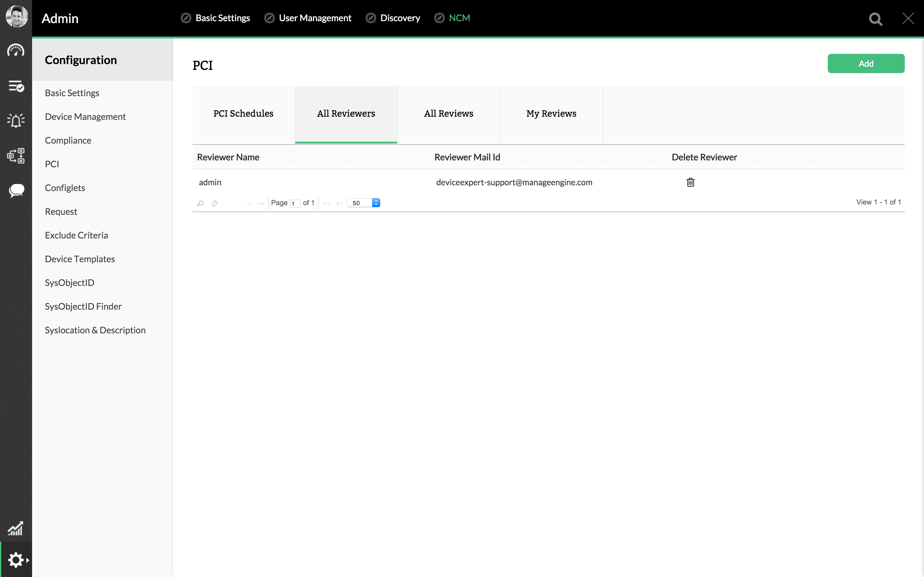Screen dimensions: 924x577
Task: Switch to the My Reviews tab
Action: click(551, 114)
